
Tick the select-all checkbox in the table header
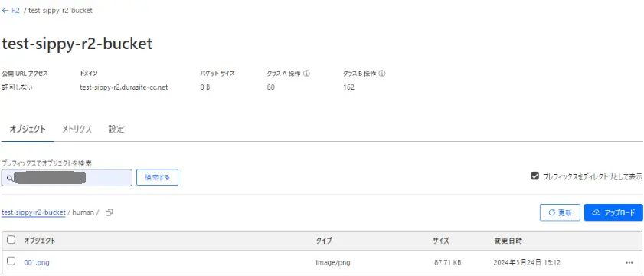[x=11, y=240]
